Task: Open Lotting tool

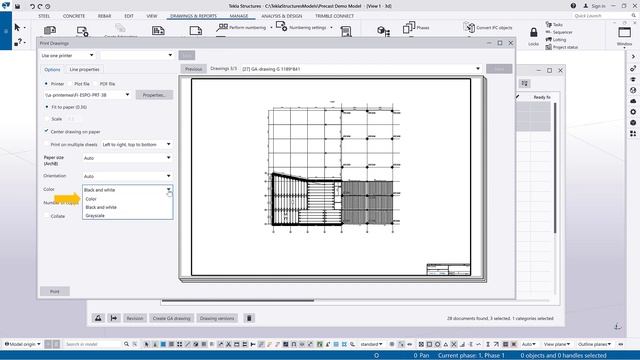Action: [x=556, y=40]
